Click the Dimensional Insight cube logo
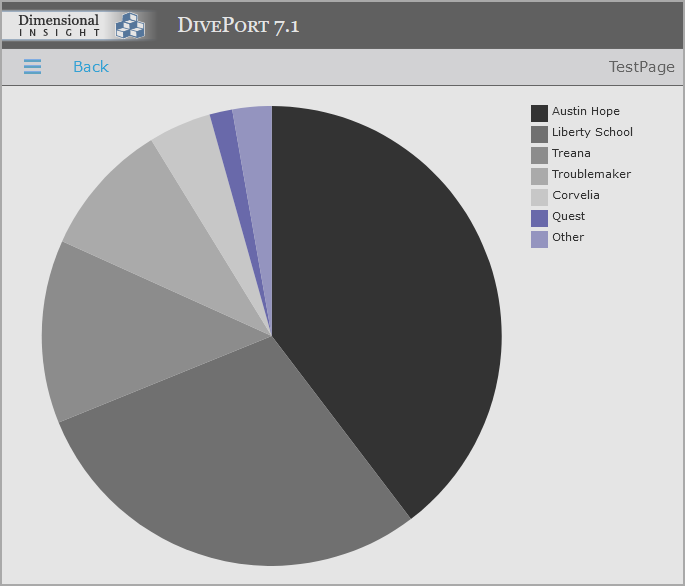Viewport: 685px width, 586px height. point(129,25)
